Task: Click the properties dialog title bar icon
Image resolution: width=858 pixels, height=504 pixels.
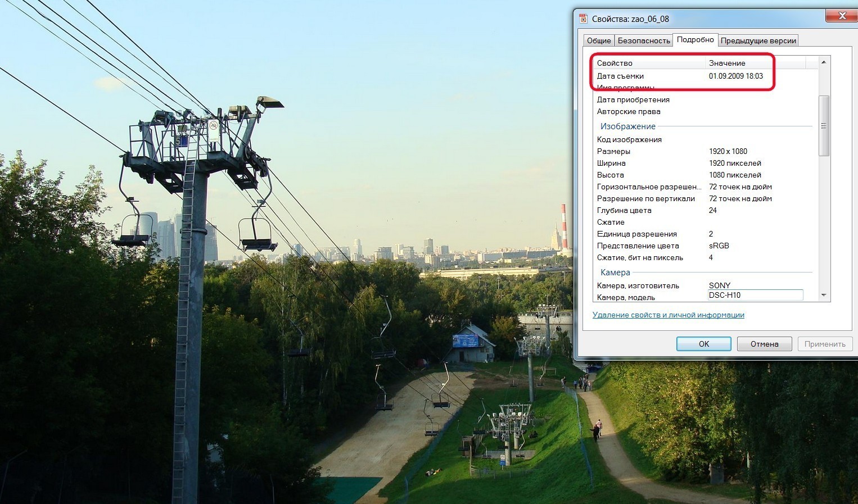Action: [583, 19]
